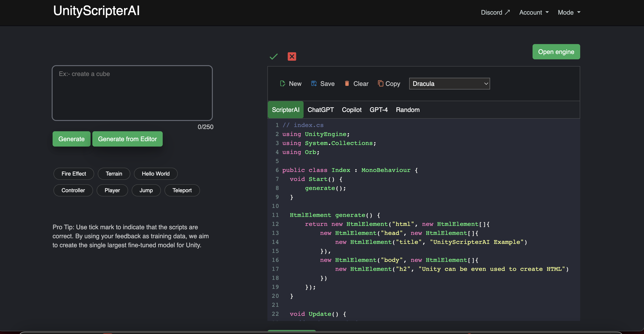The height and width of the screenshot is (334, 644).
Task: Choose the Terrain preset
Action: [114, 174]
